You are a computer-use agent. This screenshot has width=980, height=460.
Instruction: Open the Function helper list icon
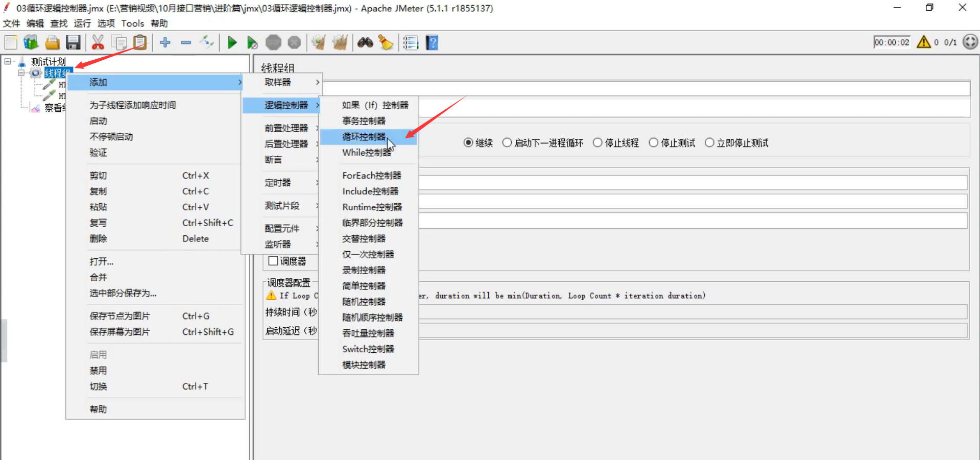[x=411, y=42]
